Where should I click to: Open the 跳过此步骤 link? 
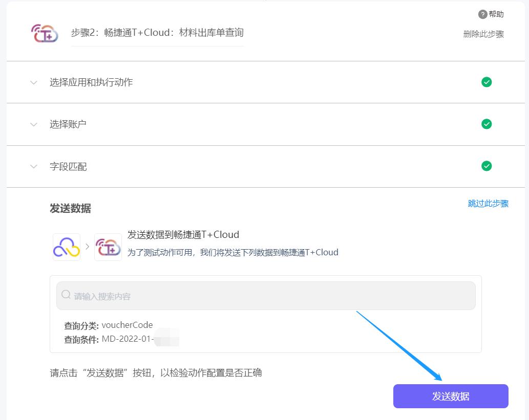tap(488, 203)
